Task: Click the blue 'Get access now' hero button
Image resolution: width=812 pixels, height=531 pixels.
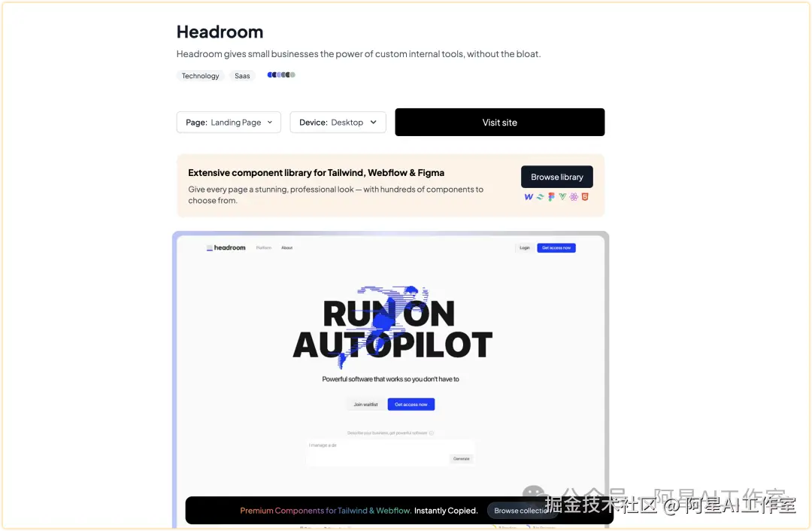Action: coord(411,404)
